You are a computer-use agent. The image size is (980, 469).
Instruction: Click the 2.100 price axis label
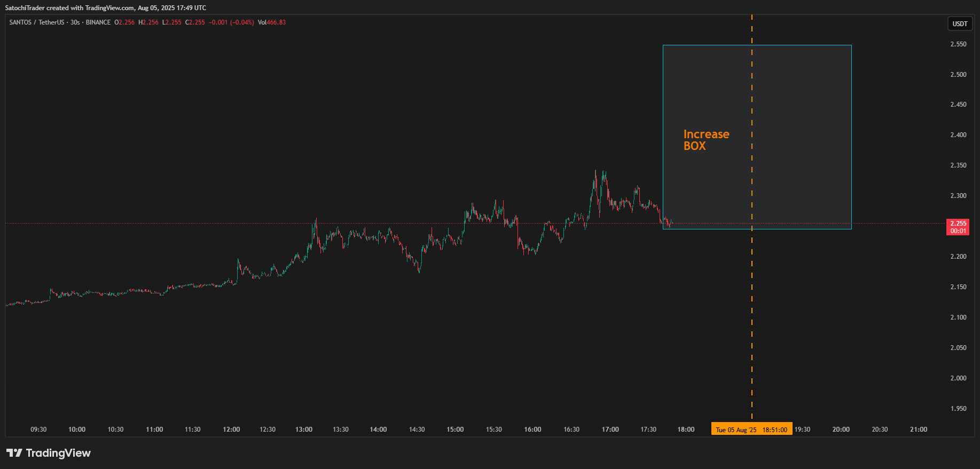958,317
